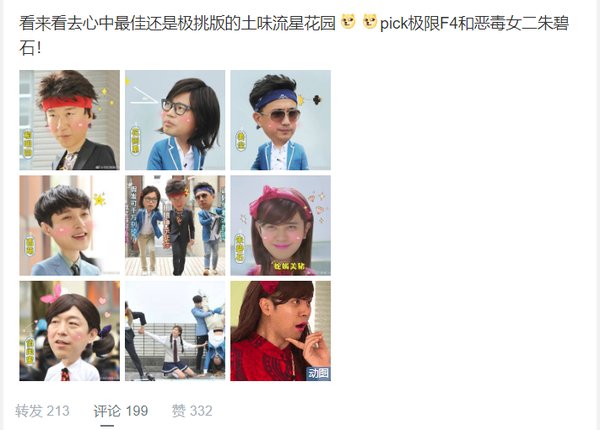Click the second doge emoji in post
Viewport: 600px width, 430px height.
point(370,21)
